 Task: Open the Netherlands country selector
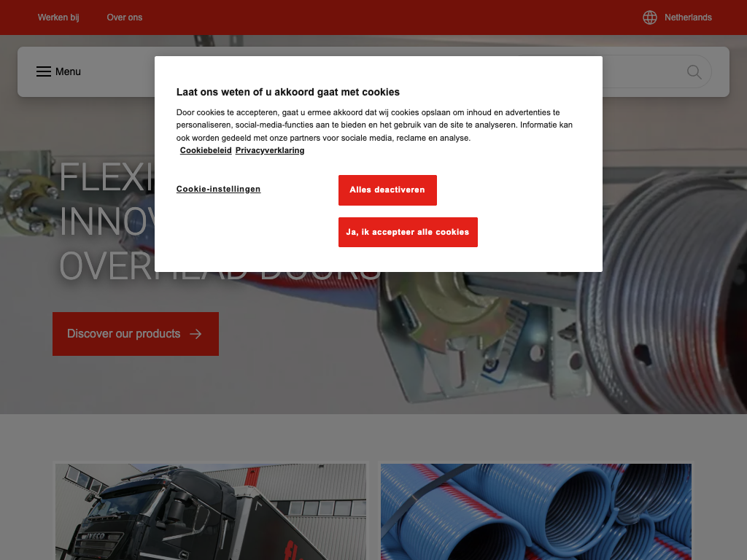coord(688,17)
